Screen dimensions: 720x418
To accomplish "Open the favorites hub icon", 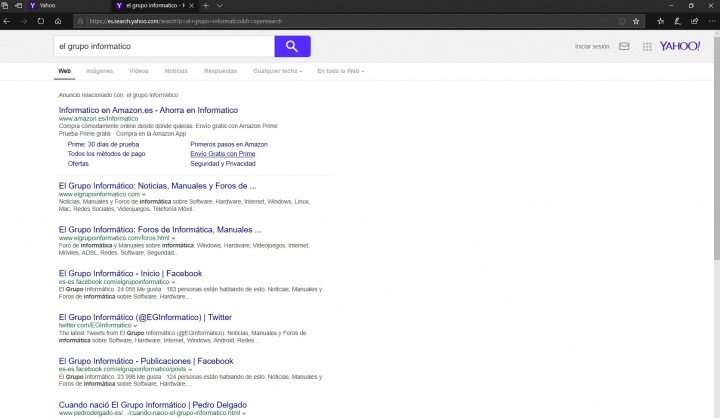I will [x=660, y=21].
